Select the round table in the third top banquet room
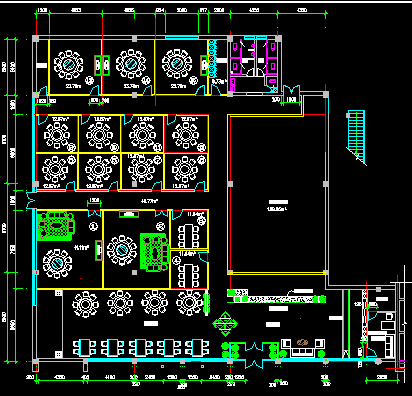The height and width of the screenshot is (396, 412). pyautogui.click(x=177, y=64)
